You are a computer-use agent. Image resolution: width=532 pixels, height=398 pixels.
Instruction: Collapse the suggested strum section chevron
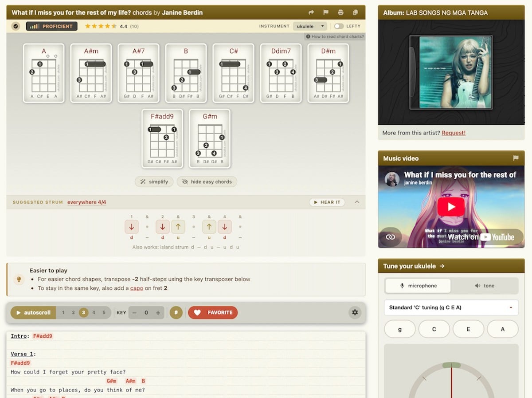[357, 202]
